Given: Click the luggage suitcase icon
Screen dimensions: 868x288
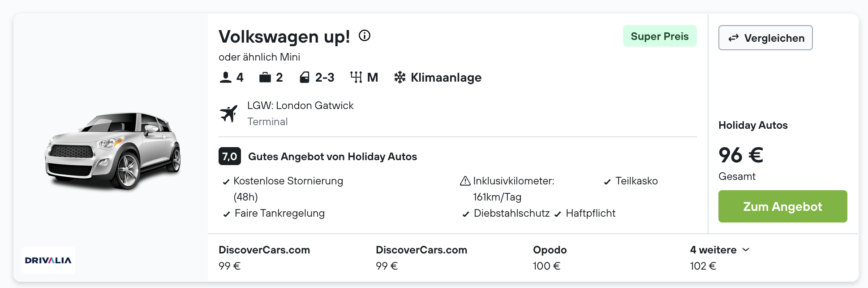Looking at the screenshot, I should (265, 78).
